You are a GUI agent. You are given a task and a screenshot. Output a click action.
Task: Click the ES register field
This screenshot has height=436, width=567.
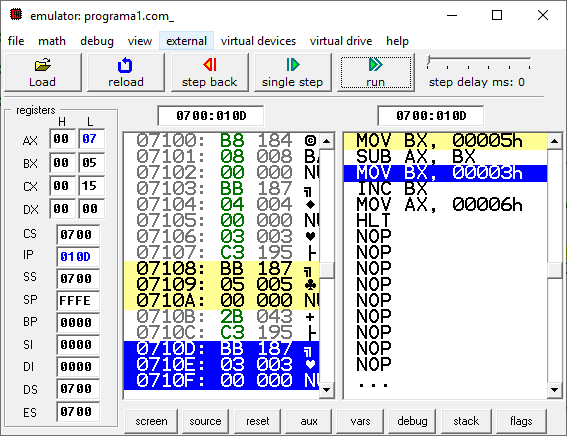coord(78,411)
